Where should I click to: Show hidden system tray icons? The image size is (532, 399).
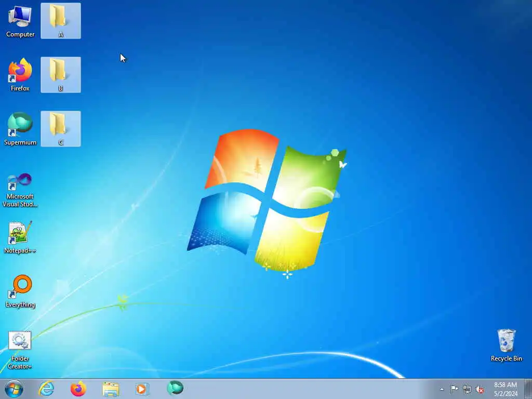pos(442,389)
